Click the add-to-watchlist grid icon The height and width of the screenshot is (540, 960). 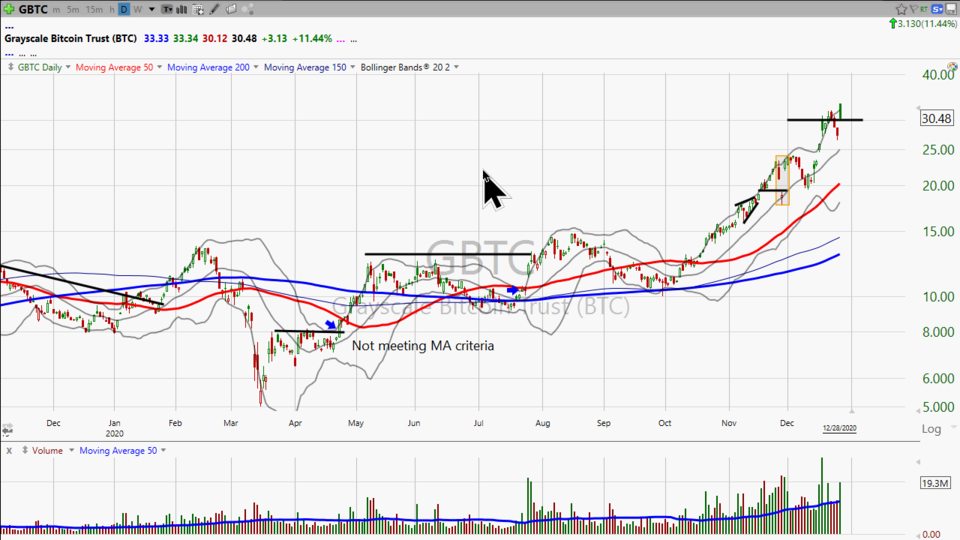coord(198,10)
